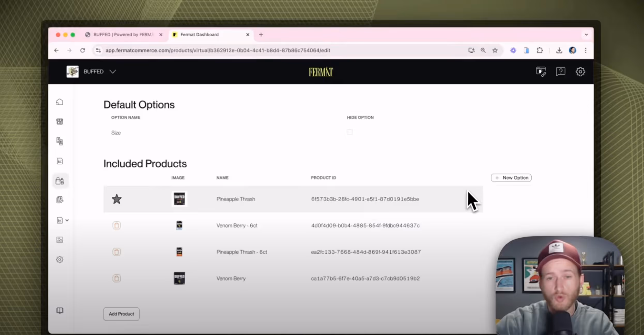Click the Add Product button
This screenshot has height=335, width=644.
[x=121, y=314]
